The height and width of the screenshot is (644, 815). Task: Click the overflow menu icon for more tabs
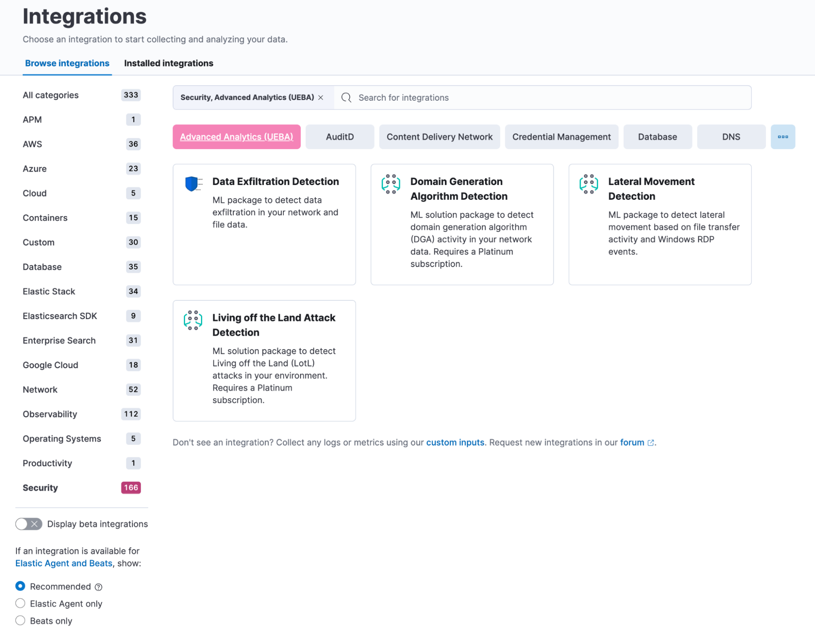(782, 137)
